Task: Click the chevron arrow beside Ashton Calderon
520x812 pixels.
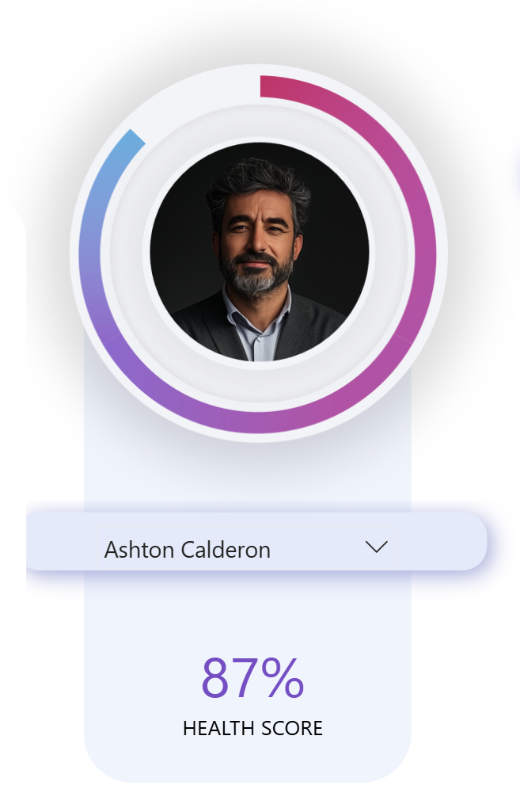Action: click(x=377, y=547)
